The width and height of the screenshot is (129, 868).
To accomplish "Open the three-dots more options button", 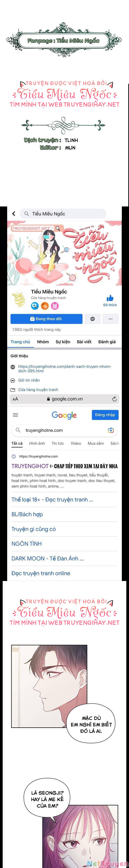I will pos(111,319).
